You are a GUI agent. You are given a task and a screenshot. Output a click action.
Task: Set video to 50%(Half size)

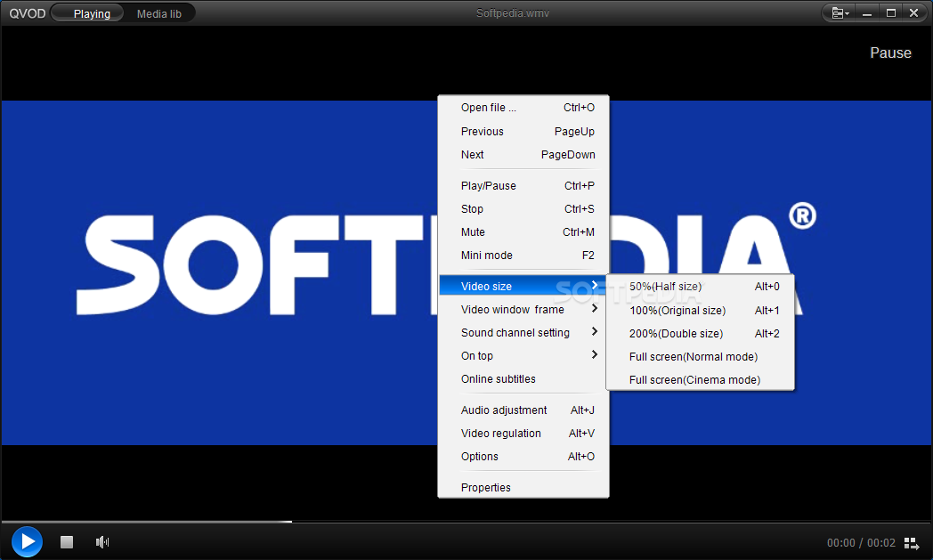(701, 287)
